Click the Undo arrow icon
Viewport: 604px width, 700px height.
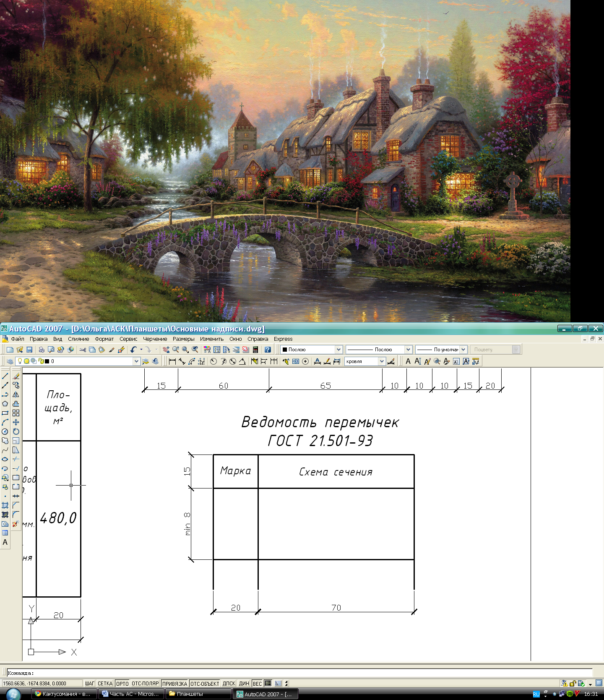[133, 350]
